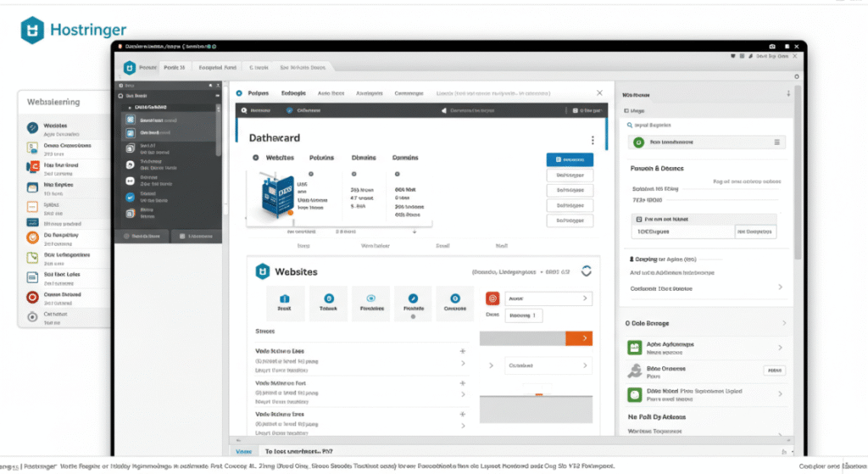Viewport: 868px width, 474px height.
Task: Click the small number field beneath the first dropdown
Action: click(524, 315)
